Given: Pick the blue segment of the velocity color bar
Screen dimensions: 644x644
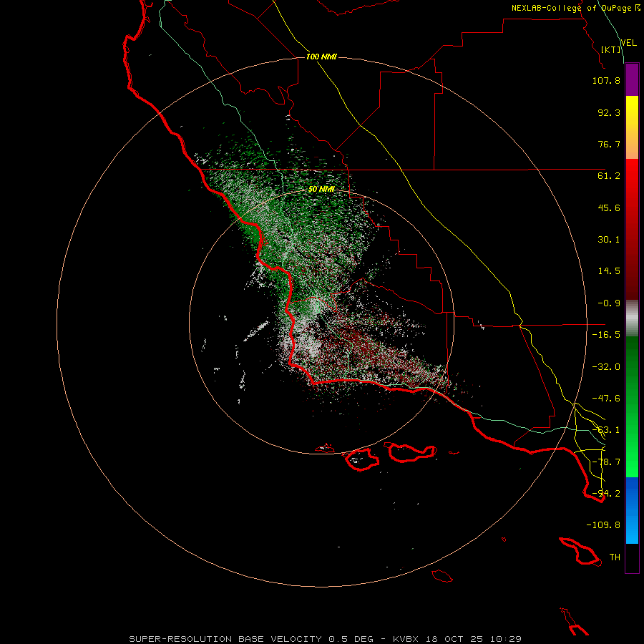Looking at the screenshot, I should point(632,510).
